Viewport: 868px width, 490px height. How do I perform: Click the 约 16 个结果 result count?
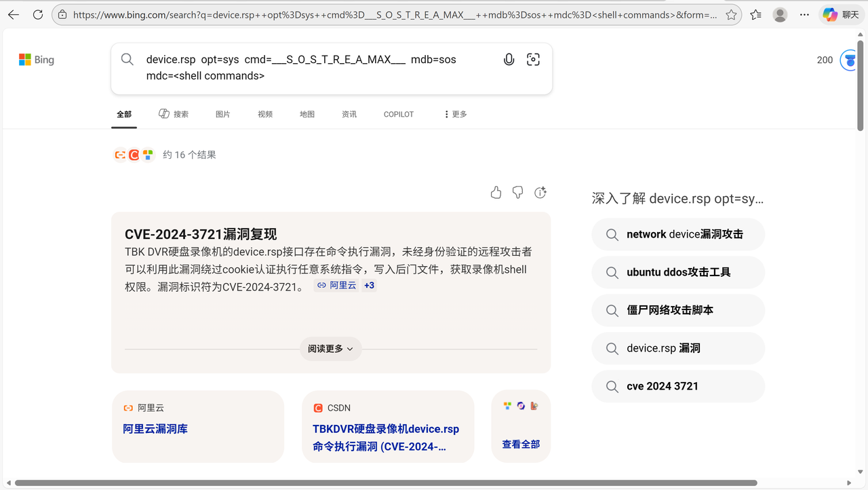point(189,155)
